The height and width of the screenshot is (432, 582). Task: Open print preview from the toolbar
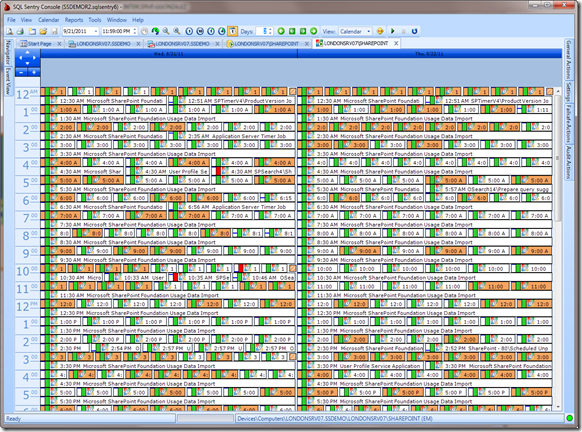point(10,31)
